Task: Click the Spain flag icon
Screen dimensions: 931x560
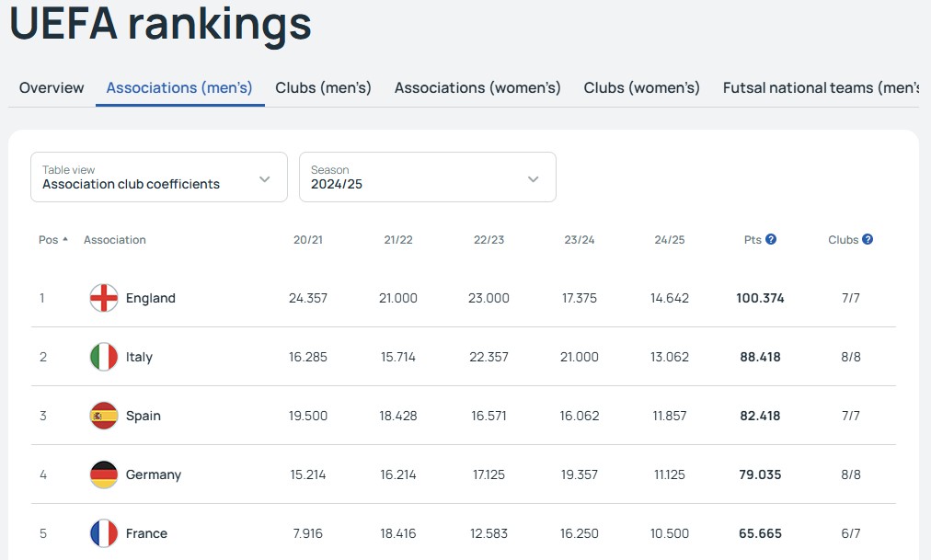Action: click(x=104, y=416)
